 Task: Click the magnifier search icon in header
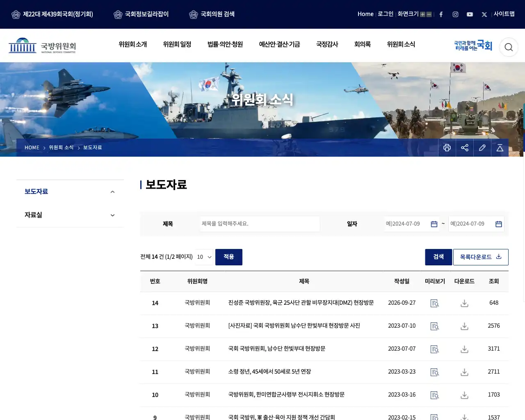(509, 47)
